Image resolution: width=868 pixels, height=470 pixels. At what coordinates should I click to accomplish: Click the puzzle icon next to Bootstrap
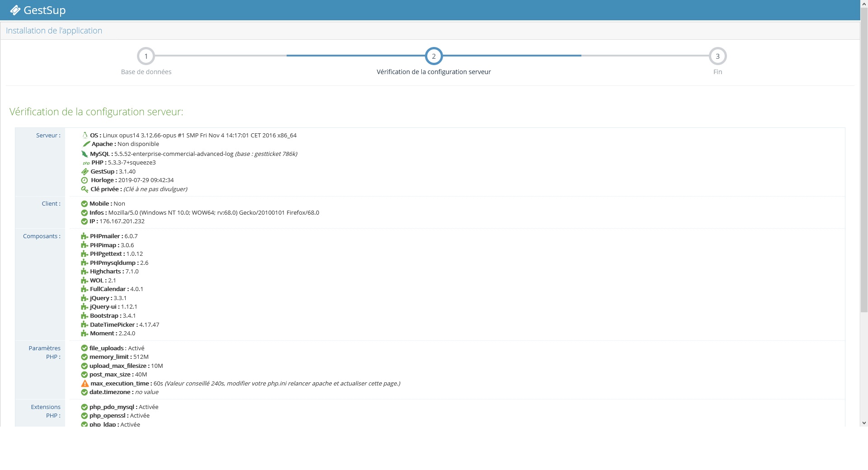(84, 316)
